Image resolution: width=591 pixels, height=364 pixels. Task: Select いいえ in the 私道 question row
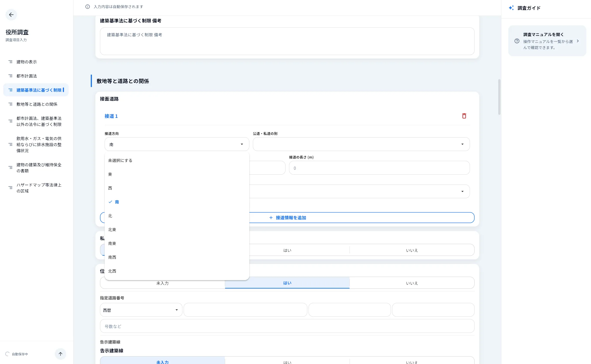(x=412, y=250)
